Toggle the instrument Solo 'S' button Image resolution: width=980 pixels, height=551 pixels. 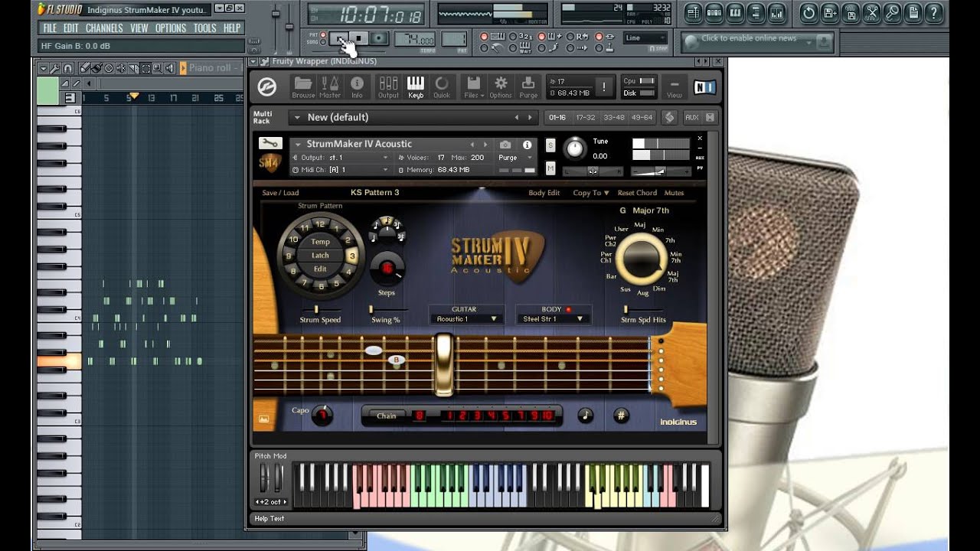point(550,145)
